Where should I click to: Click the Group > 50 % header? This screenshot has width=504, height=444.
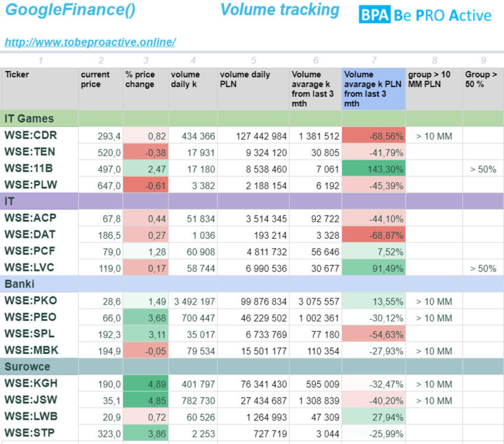click(483, 89)
